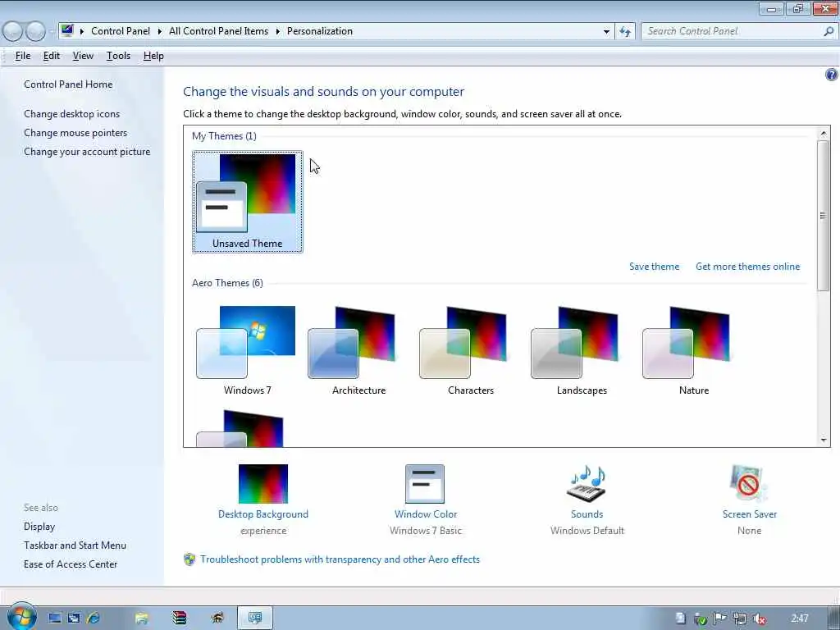The image size is (840, 630).
Task: Click All Control Panel Items breadcrumb
Action: point(218,31)
